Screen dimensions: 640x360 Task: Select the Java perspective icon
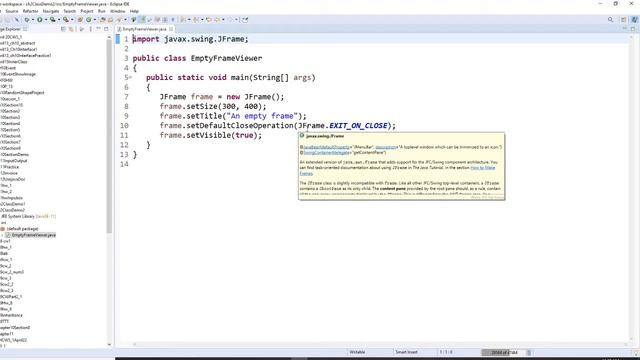click(x=635, y=20)
